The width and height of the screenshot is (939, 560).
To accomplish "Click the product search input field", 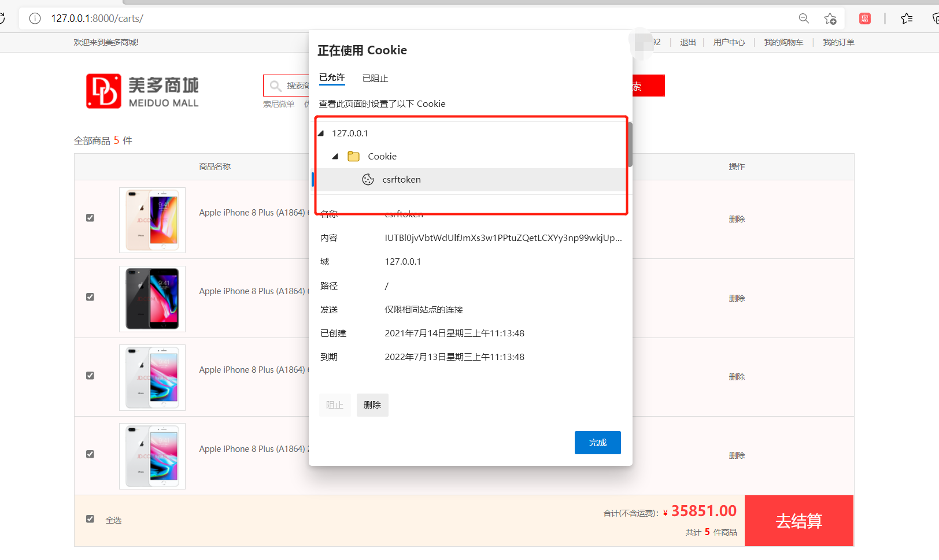I will [x=286, y=86].
